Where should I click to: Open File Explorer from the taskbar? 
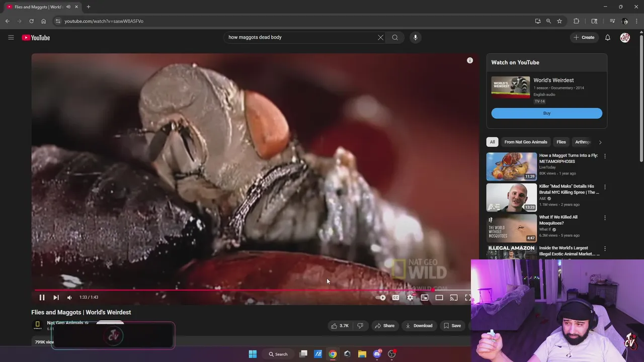click(362, 354)
